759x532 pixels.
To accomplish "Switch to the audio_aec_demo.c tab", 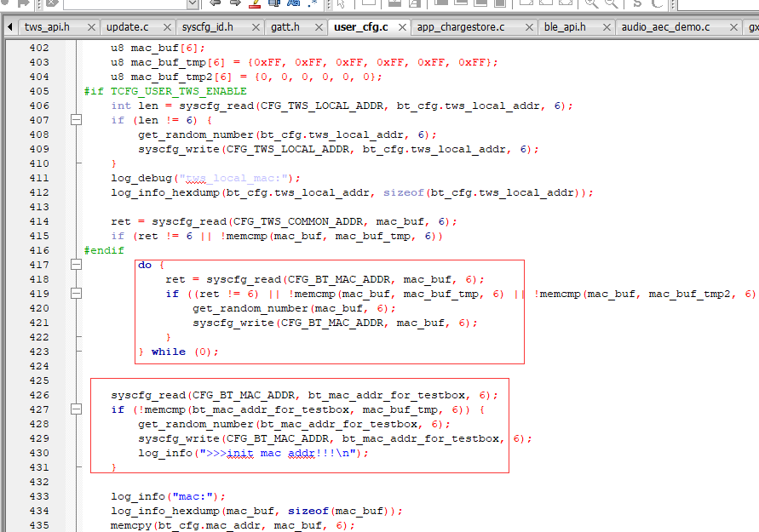I will click(x=665, y=27).
